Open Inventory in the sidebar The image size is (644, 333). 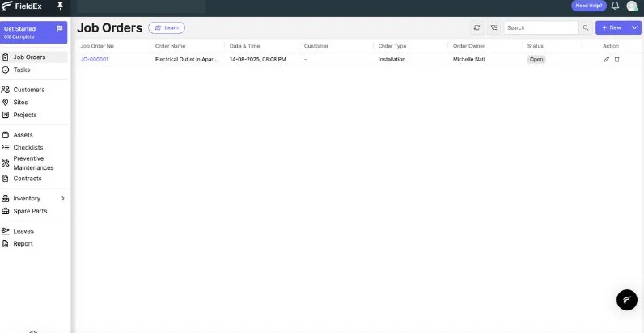click(34, 199)
